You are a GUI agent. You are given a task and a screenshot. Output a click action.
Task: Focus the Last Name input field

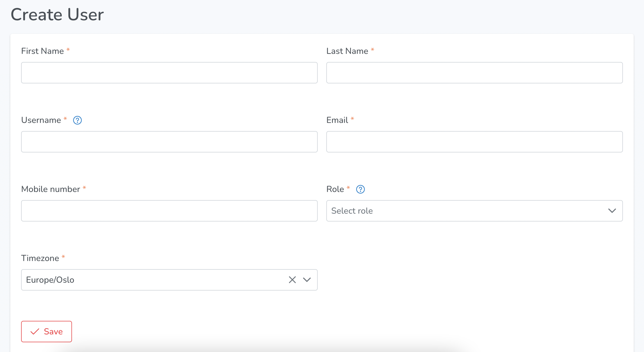coord(474,73)
